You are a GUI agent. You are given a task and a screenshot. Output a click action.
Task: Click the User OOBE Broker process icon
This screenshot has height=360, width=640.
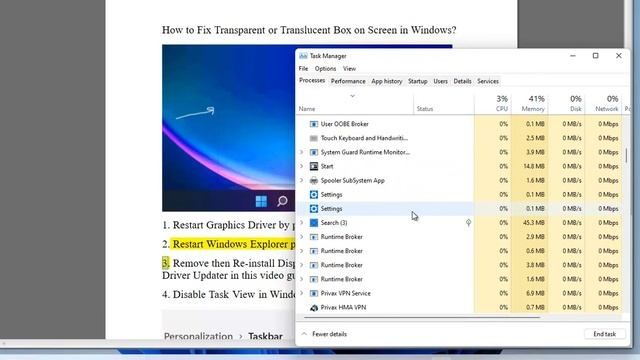(x=313, y=124)
